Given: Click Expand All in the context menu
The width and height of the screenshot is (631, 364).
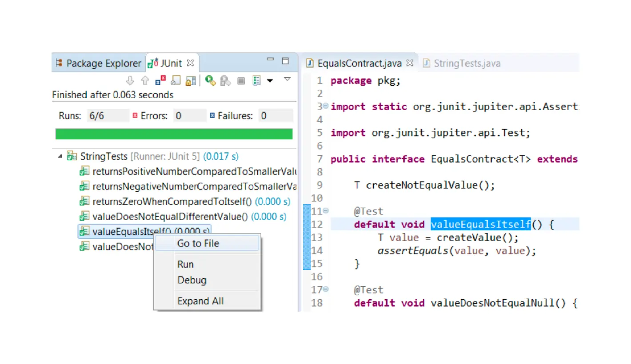Looking at the screenshot, I should [x=200, y=301].
